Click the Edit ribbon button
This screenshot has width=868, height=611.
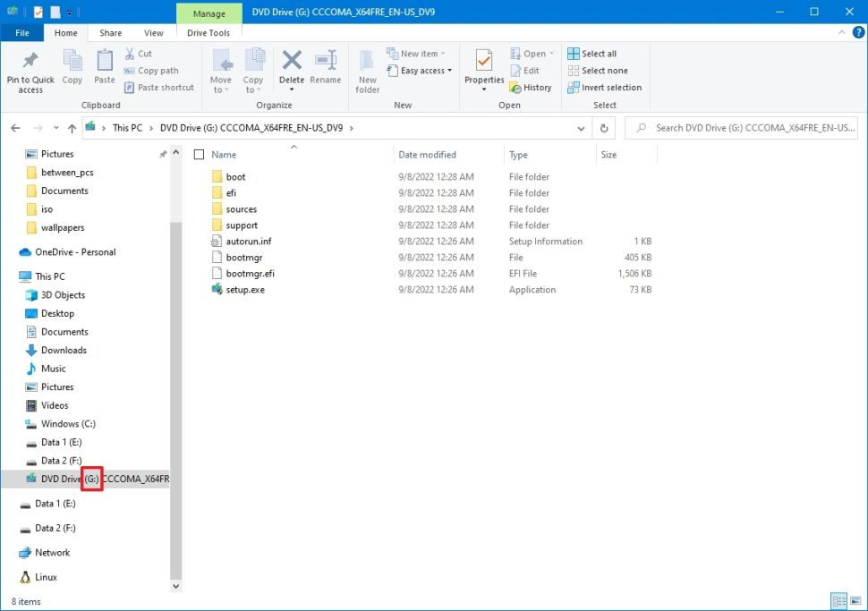[524, 71]
